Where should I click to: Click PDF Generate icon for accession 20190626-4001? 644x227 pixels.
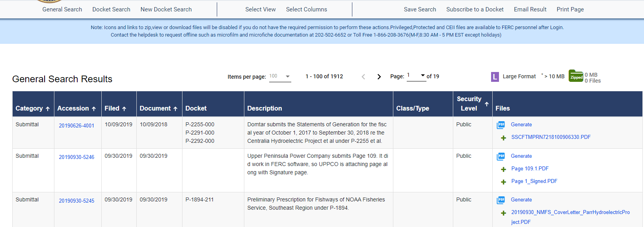tap(501, 125)
